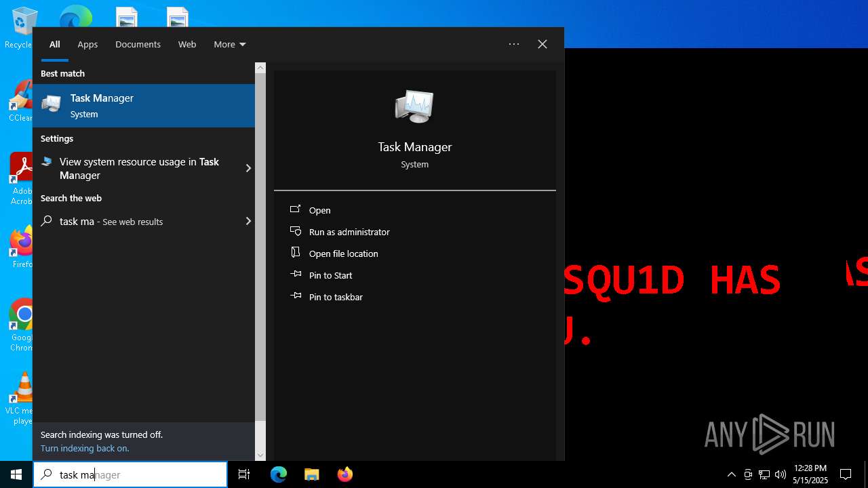Screen dimensions: 868x488
Task: Click Turn indexing back on link
Action: coord(85,448)
